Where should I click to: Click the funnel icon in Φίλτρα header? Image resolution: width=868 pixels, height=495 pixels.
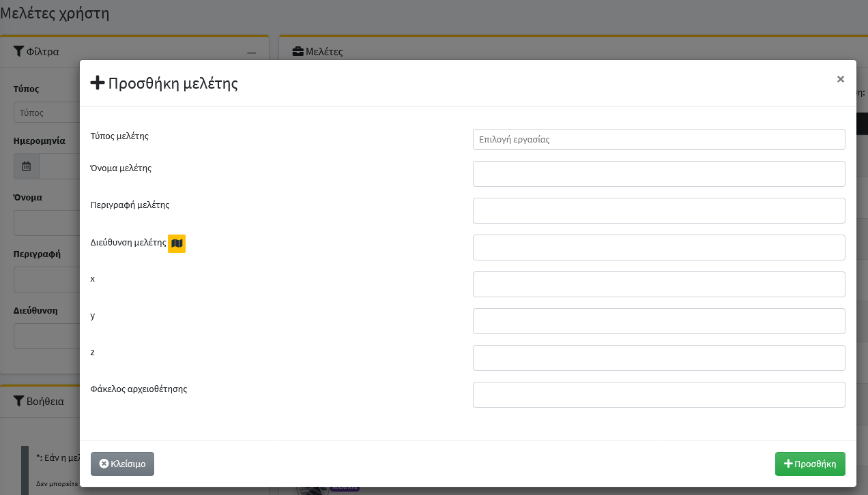[18, 51]
